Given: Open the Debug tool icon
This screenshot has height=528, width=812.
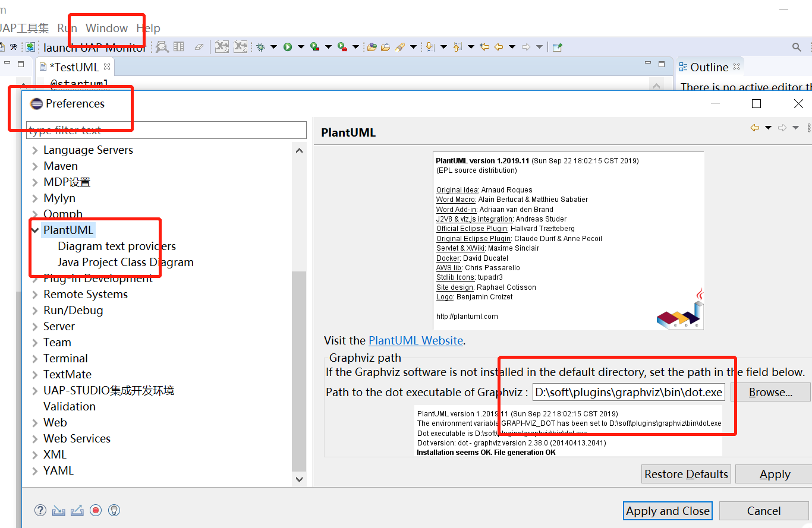Looking at the screenshot, I should point(260,46).
